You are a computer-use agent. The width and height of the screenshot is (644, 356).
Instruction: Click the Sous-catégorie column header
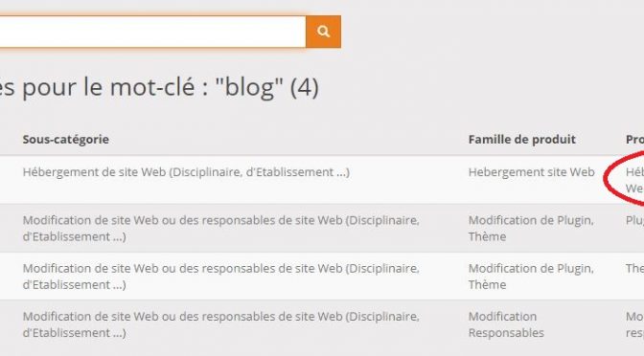click(x=66, y=140)
